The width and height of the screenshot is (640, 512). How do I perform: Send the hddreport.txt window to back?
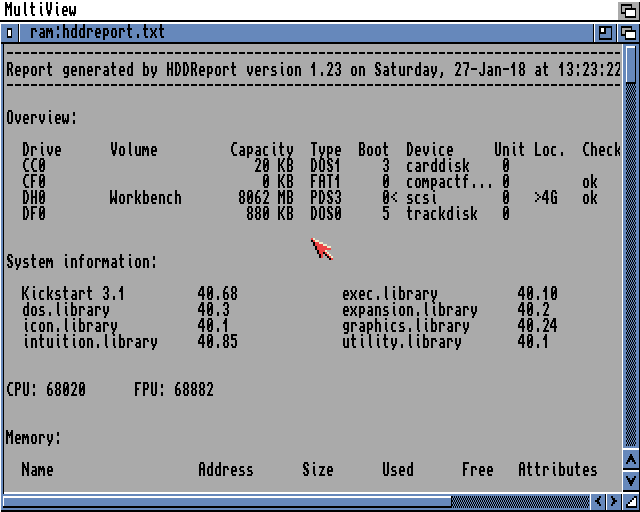point(628,32)
